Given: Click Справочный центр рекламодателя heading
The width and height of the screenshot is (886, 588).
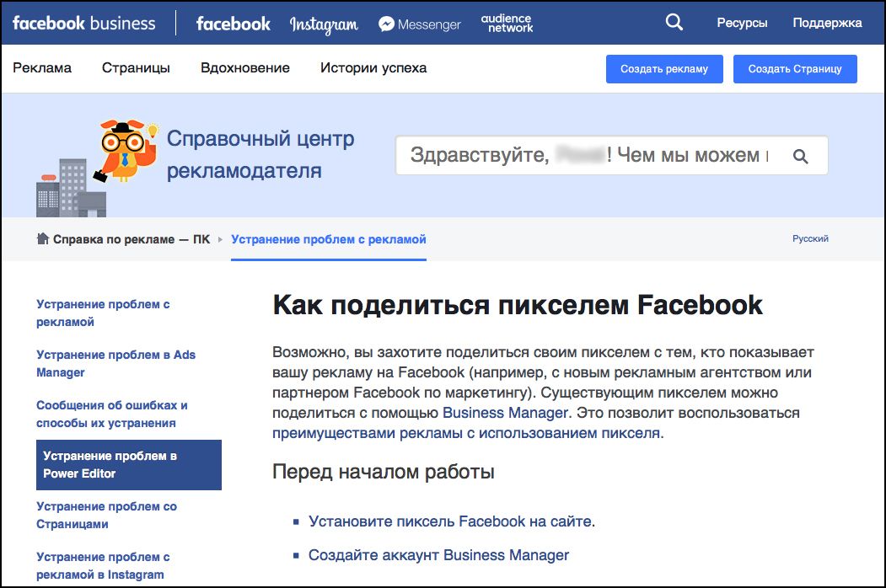Looking at the screenshot, I should [x=260, y=154].
